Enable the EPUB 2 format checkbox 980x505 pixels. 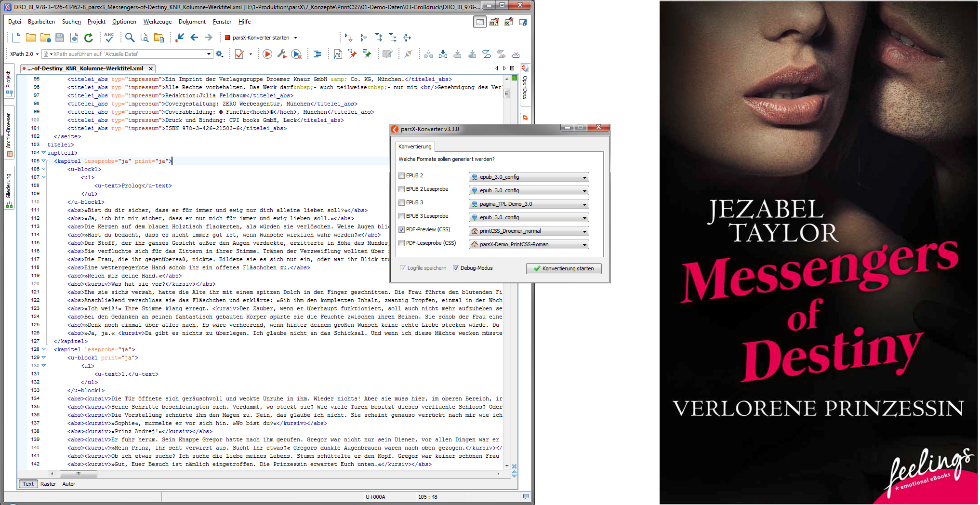point(402,176)
